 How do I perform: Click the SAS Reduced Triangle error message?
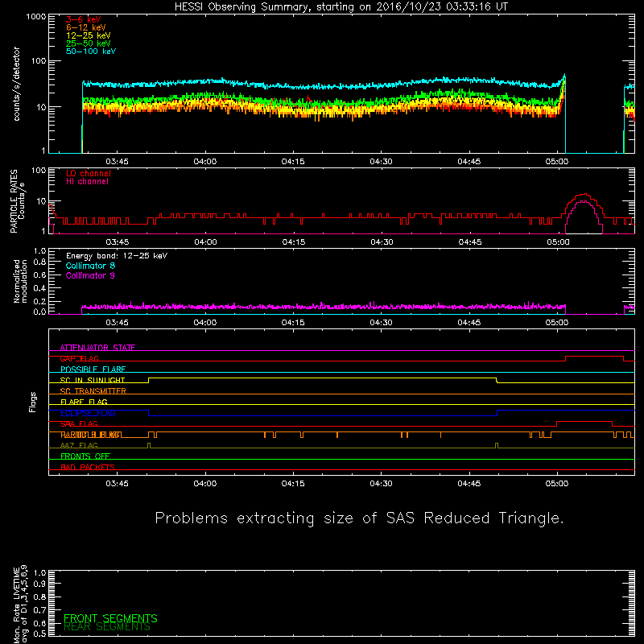coord(359,518)
